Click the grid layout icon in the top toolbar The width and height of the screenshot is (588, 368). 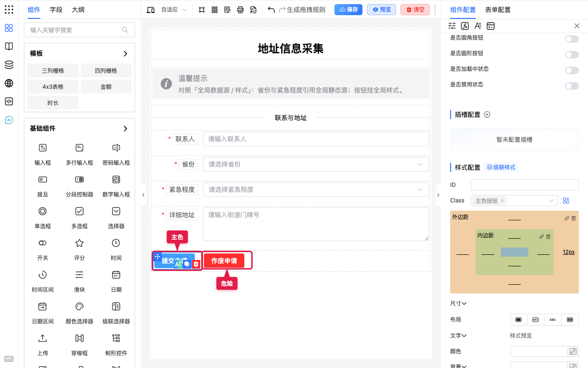(x=215, y=10)
